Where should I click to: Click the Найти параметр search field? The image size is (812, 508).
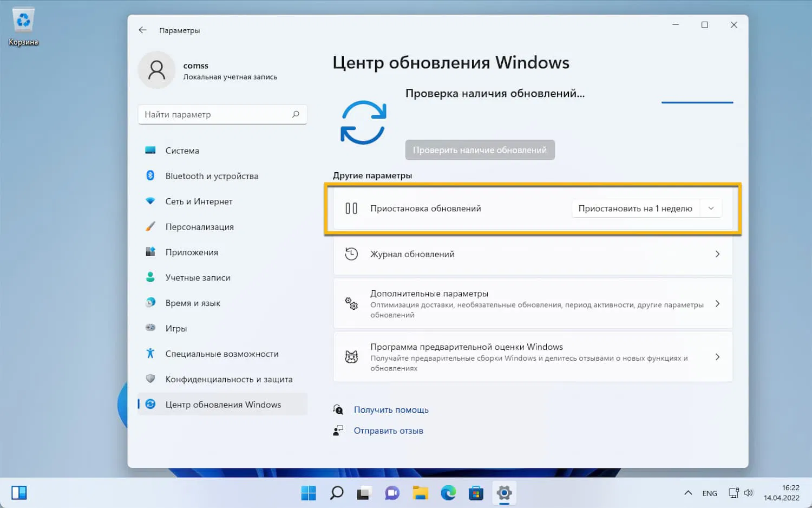tap(222, 114)
